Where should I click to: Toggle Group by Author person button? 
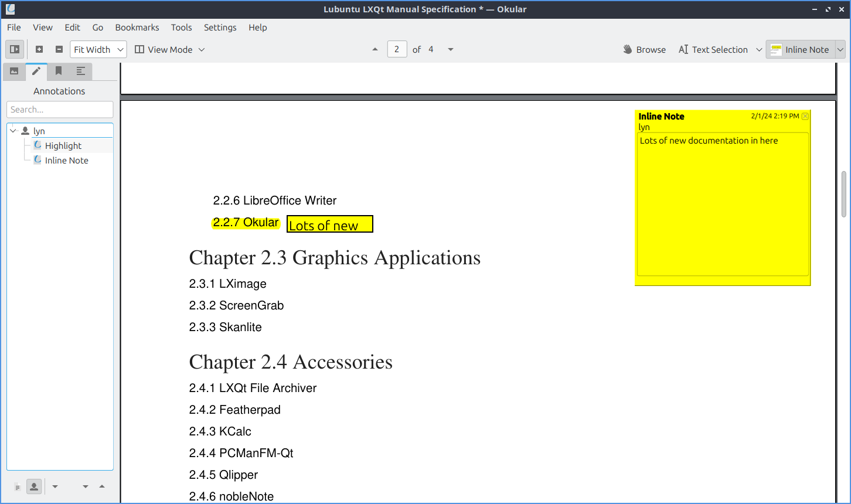point(34,486)
